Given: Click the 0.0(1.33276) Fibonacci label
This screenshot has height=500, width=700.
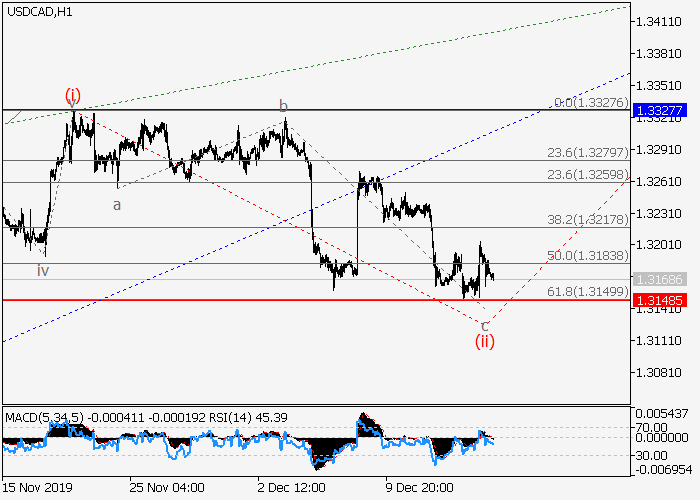Looking at the screenshot, I should click(x=590, y=103).
